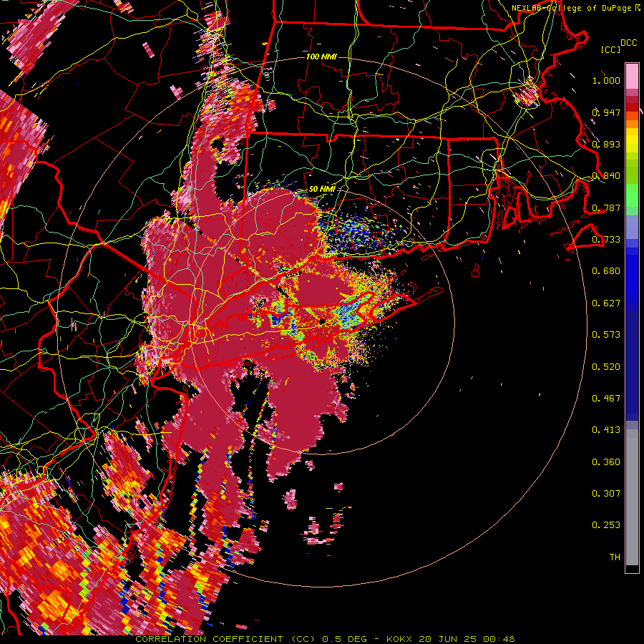This screenshot has width=644, height=644.
Task: Click the 0.840 scale value
Action: click(x=606, y=176)
